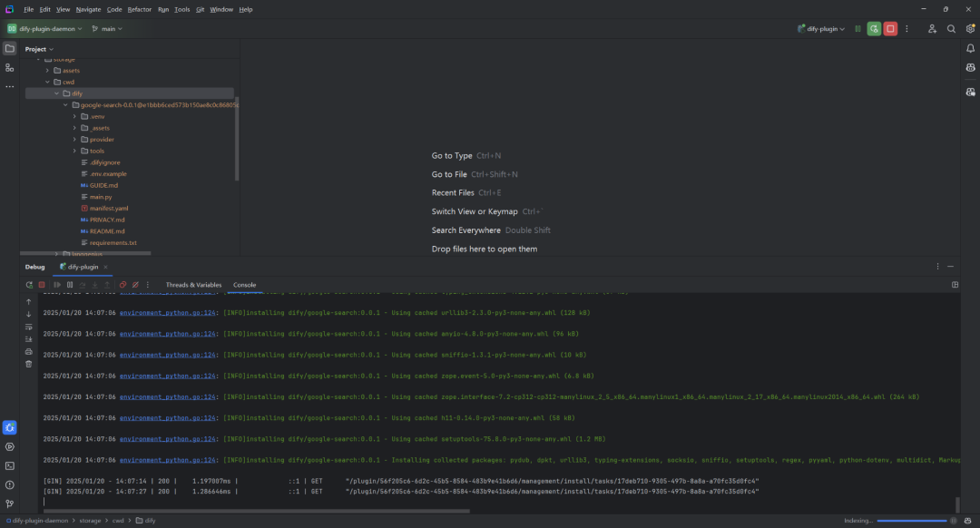Image resolution: width=980 pixels, height=528 pixels.
Task: Click Stop icon in Debug panel toolbar
Action: (42, 285)
